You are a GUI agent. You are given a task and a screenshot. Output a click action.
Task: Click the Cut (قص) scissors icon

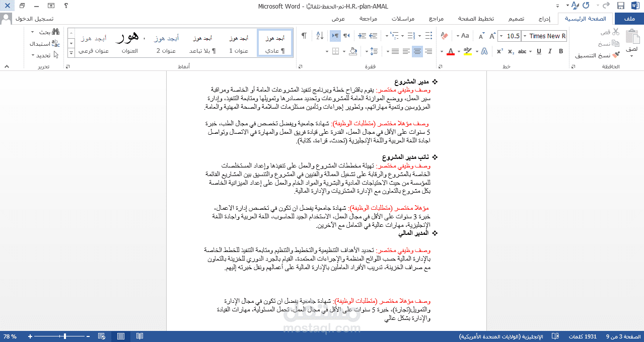coord(616,32)
